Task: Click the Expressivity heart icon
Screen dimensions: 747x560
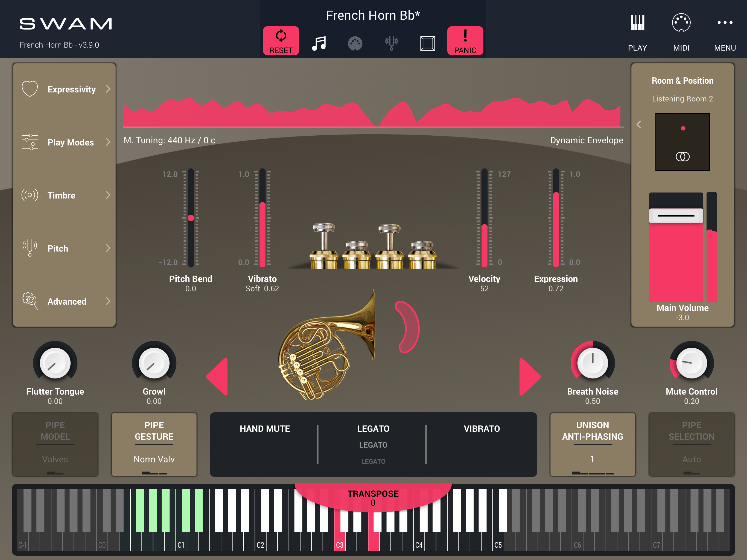Action: coord(30,89)
